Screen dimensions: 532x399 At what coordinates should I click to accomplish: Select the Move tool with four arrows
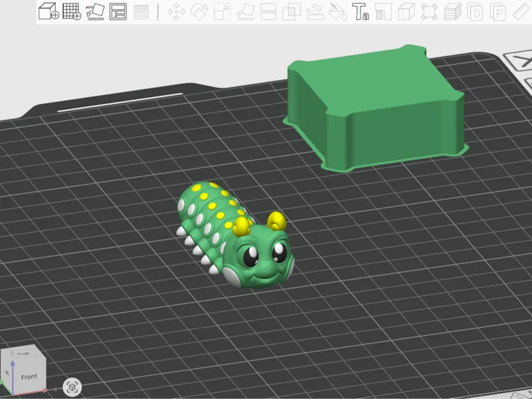(176, 12)
